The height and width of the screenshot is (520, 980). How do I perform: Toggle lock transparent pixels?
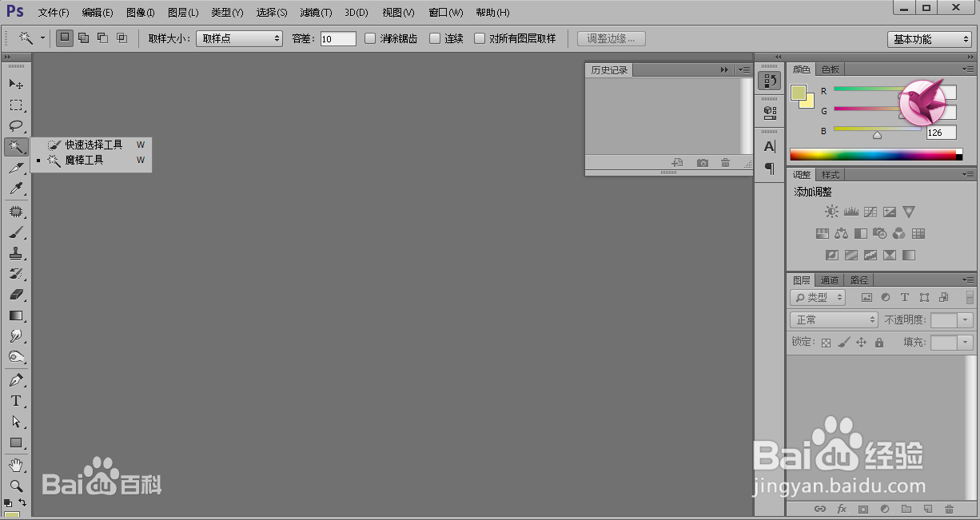pyautogui.click(x=827, y=342)
